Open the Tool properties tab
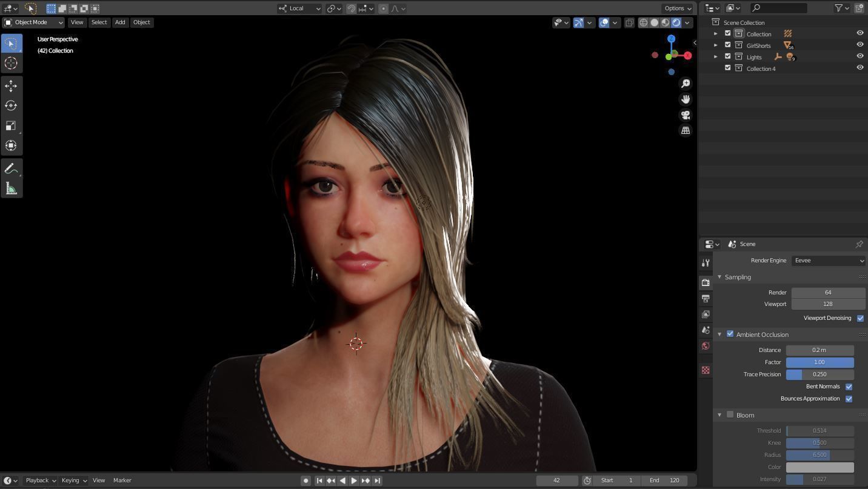Screen dimensions: 868x489 pos(706,263)
